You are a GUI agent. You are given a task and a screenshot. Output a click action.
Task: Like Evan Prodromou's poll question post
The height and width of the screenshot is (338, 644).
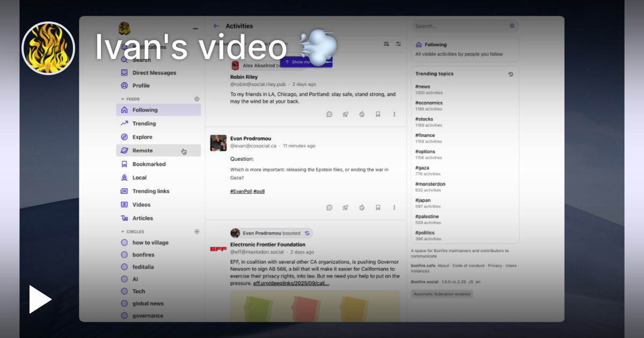(362, 208)
